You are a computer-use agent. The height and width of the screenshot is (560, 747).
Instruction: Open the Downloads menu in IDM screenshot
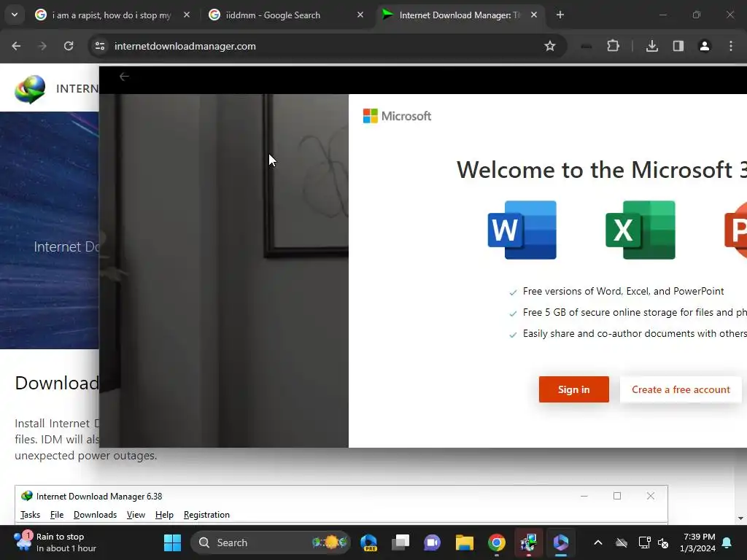[96, 515]
